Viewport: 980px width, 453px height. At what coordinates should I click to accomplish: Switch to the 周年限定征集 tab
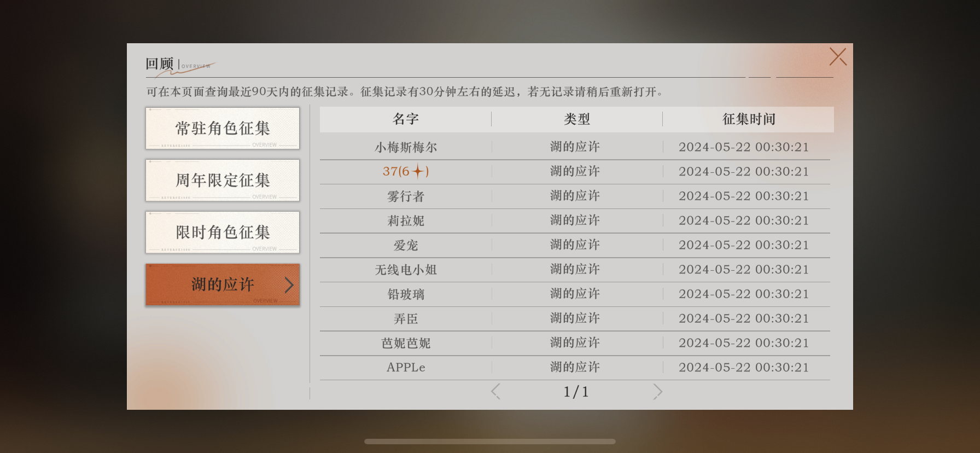[223, 180]
